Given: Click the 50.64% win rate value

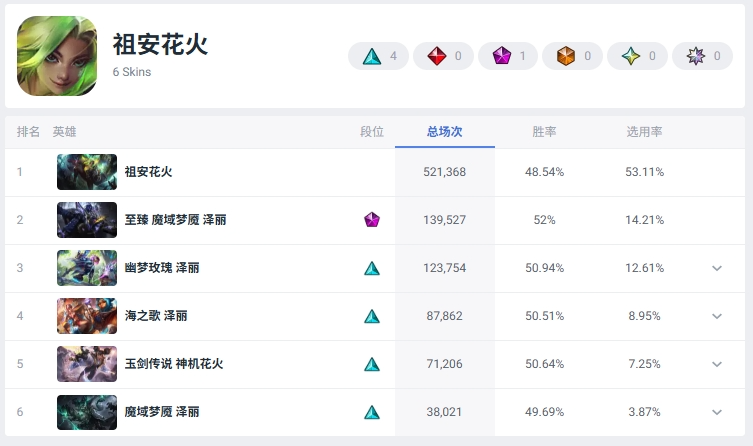Looking at the screenshot, I should point(545,364).
